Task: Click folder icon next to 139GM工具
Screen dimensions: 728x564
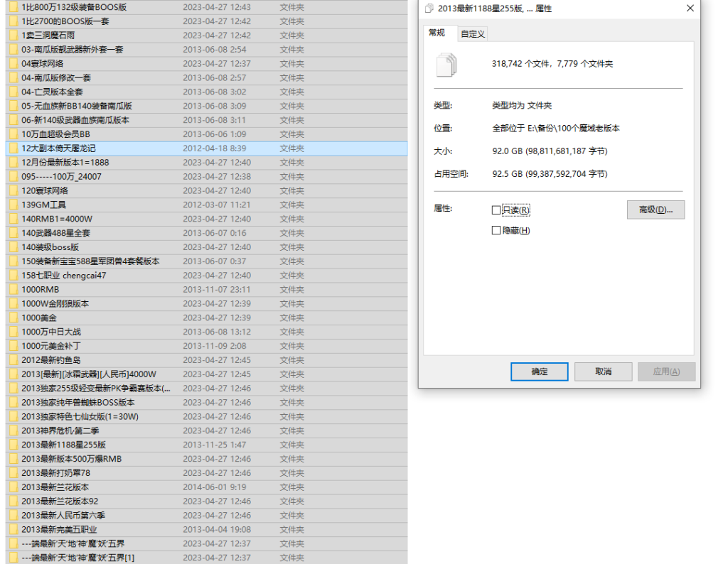Action: pyautogui.click(x=14, y=205)
